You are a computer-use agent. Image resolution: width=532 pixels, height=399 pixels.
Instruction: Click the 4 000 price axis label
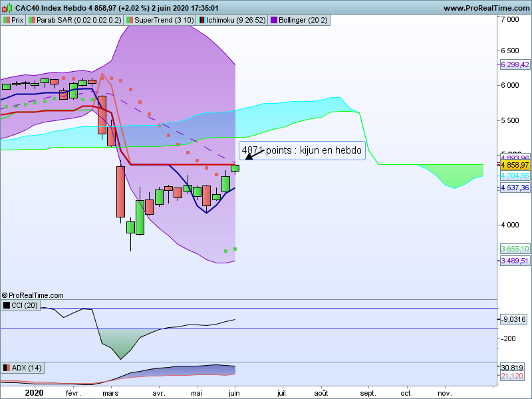click(x=510, y=225)
